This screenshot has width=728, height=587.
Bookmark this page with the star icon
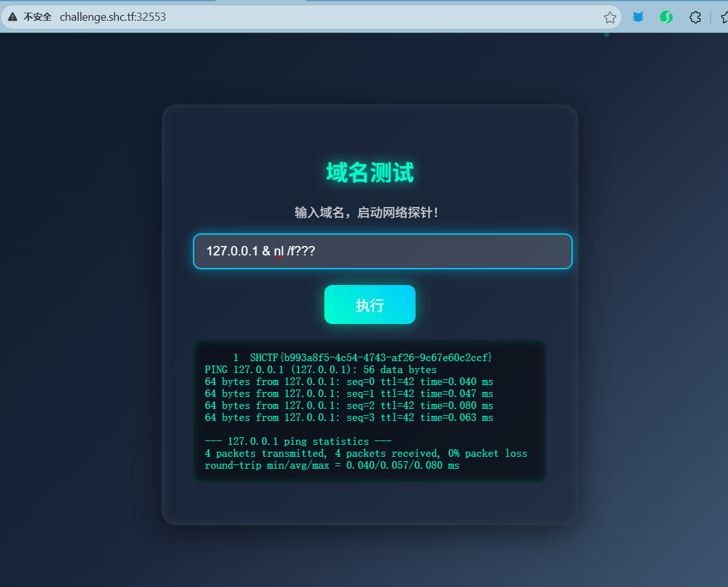click(x=609, y=17)
